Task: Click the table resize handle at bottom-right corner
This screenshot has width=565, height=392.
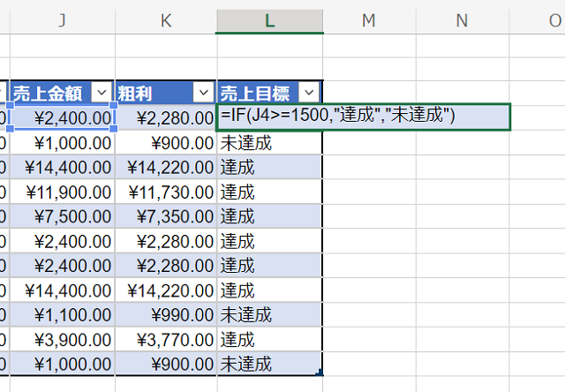Action: coord(319,373)
